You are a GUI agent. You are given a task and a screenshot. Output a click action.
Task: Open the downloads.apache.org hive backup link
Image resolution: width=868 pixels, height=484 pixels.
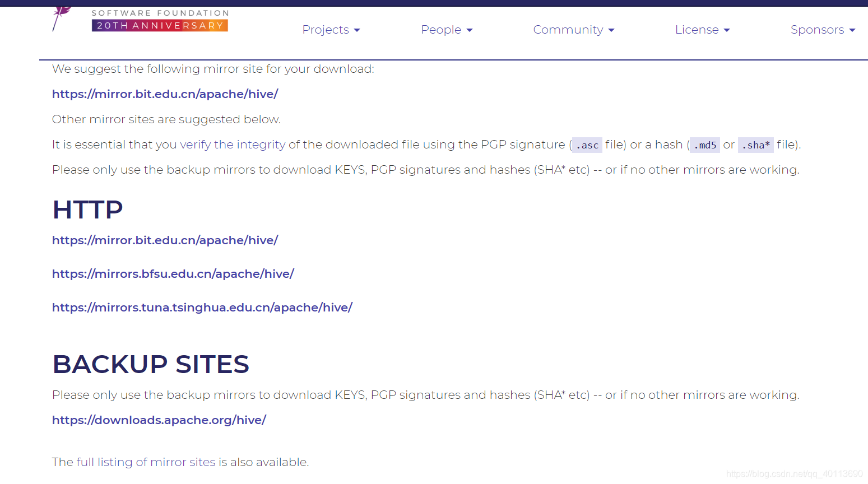[x=159, y=420]
